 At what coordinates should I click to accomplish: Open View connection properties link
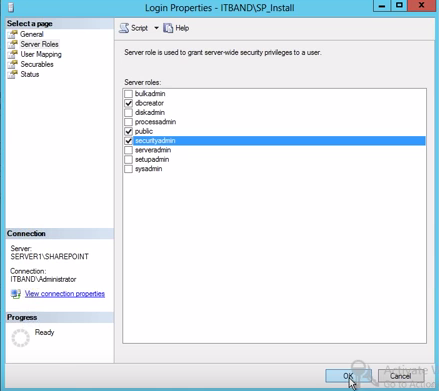(x=65, y=294)
